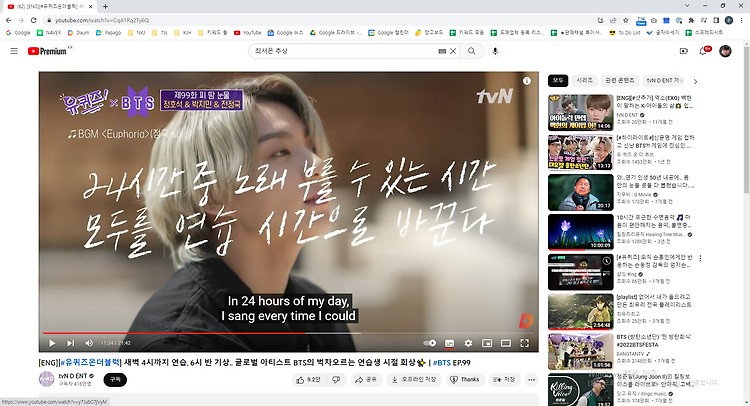Reload the page with refresh icon
The image size is (750, 406).
(33, 20)
